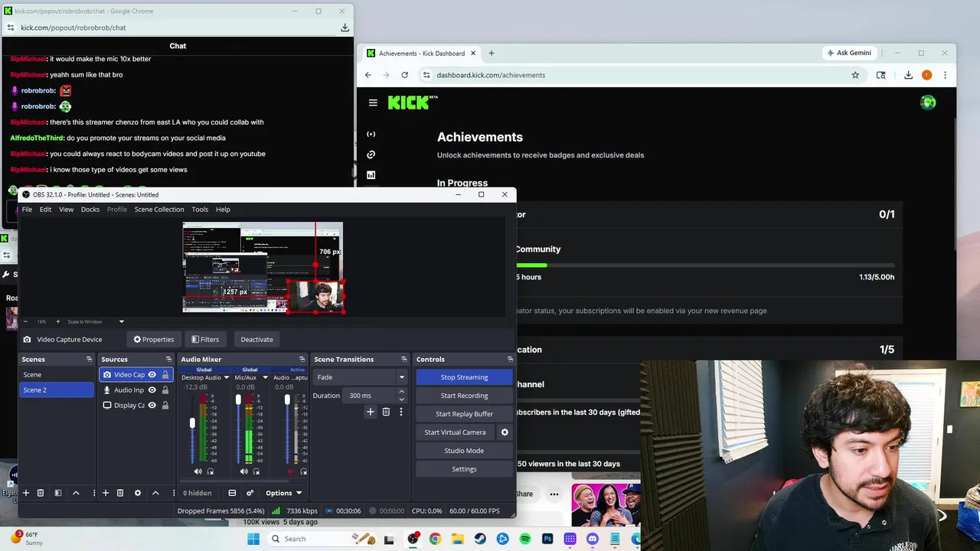980x551 pixels.
Task: Move scene up in Scenes panel
Action: [x=76, y=493]
